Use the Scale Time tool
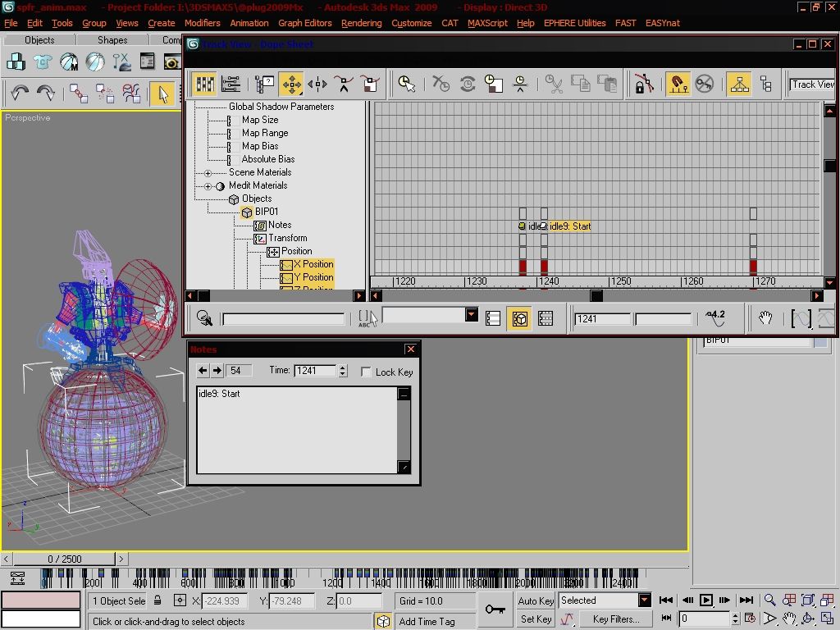840x630 pixels. pos(493,84)
